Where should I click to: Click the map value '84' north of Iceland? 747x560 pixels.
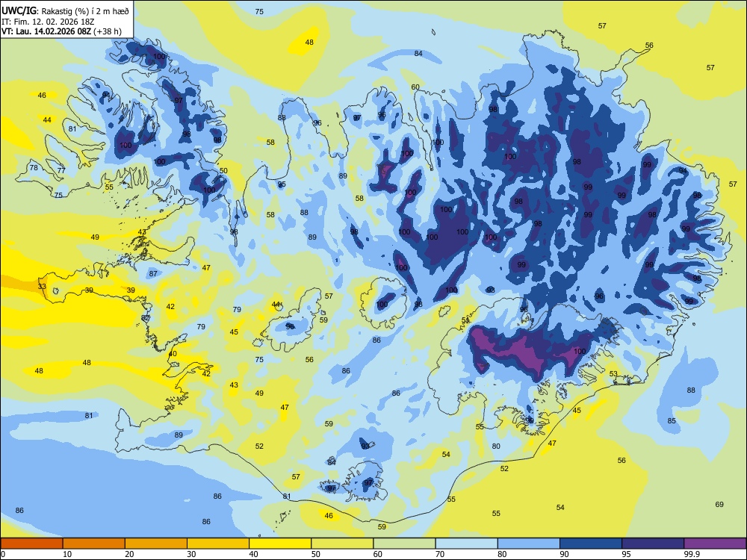[418, 53]
